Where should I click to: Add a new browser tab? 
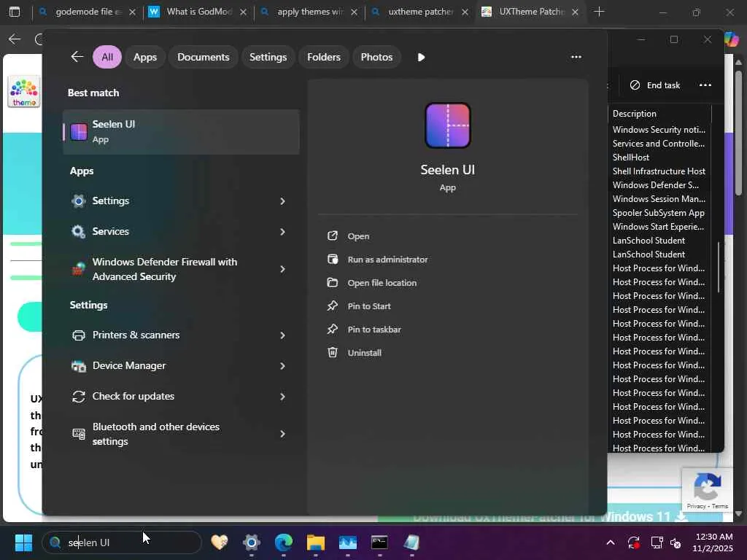coord(600,12)
